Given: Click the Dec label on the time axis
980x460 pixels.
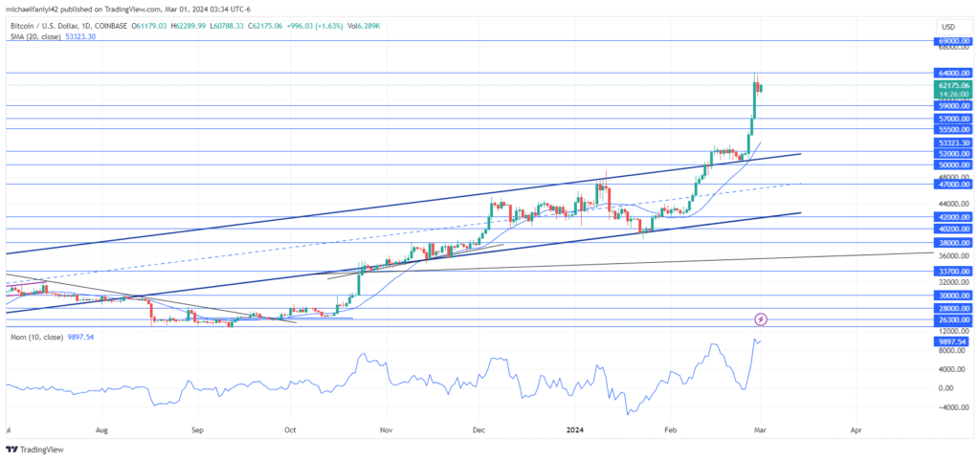Looking at the screenshot, I should click(479, 430).
